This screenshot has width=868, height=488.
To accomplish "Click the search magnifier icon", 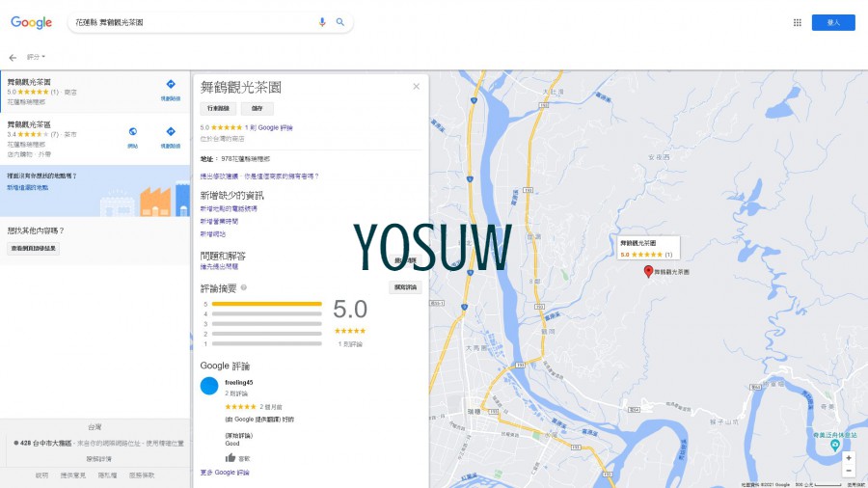I will point(339,22).
